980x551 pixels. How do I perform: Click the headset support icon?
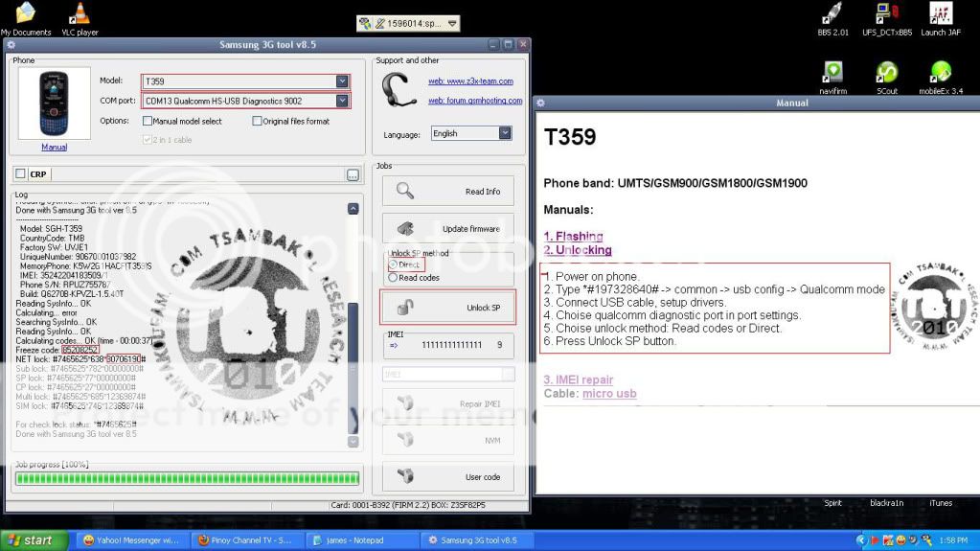tap(399, 90)
